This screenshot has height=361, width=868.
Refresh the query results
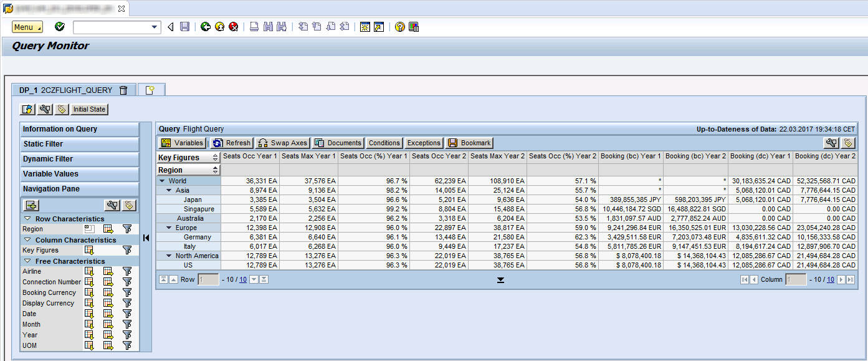232,143
